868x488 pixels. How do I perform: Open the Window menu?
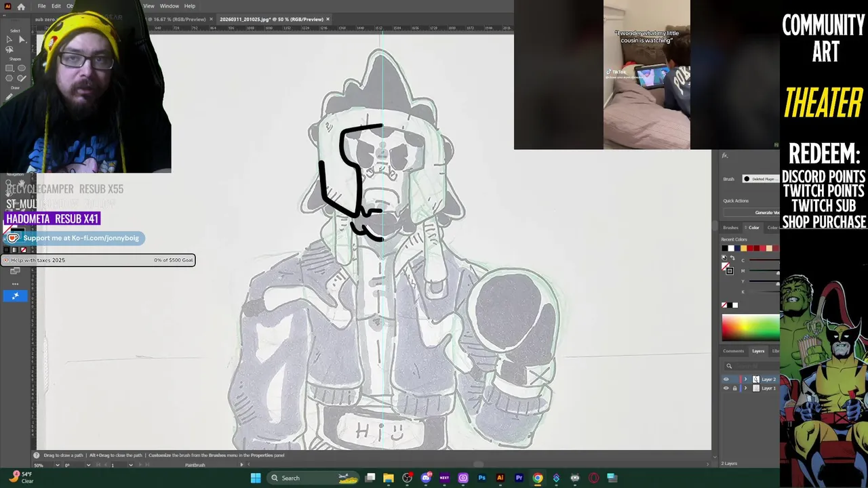click(x=170, y=6)
